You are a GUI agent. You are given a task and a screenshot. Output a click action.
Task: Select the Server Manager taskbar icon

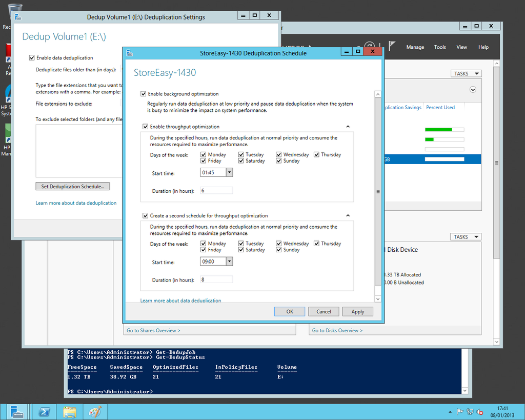(x=17, y=412)
